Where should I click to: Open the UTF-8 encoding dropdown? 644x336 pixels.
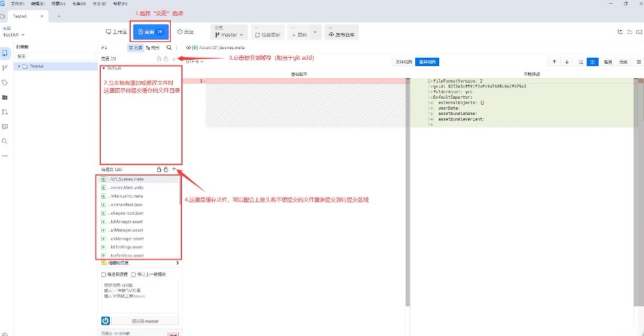point(195,61)
